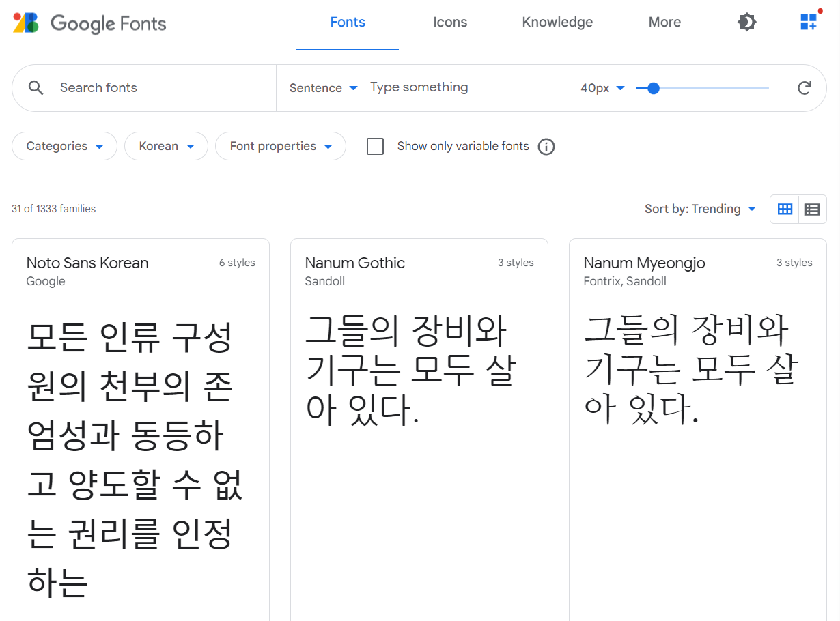840x621 pixels.
Task: Select the Fonts tab
Action: (348, 23)
